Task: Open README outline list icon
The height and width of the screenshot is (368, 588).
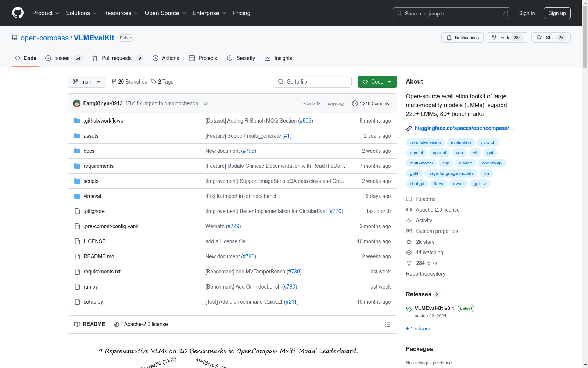Action: tap(387, 325)
